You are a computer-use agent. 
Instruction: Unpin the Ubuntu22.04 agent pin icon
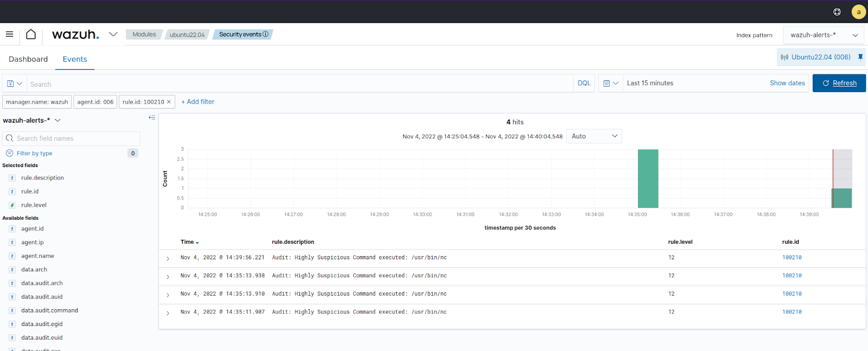pyautogui.click(x=860, y=57)
